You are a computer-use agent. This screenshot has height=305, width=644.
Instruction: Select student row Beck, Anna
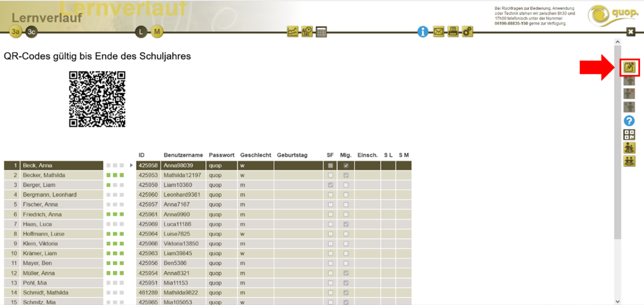point(53,165)
